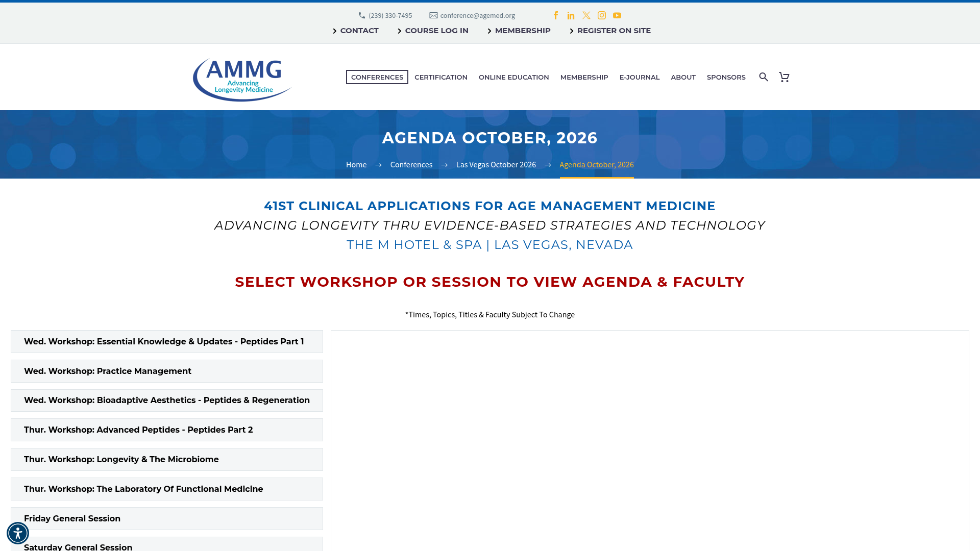Open the AMMG Facebook page icon
980x551 pixels.
556,15
